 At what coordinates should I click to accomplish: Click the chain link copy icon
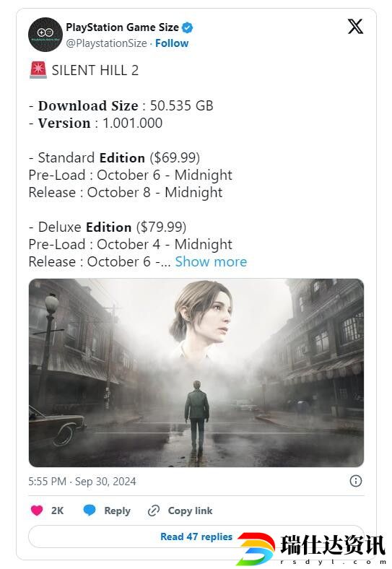tap(154, 511)
